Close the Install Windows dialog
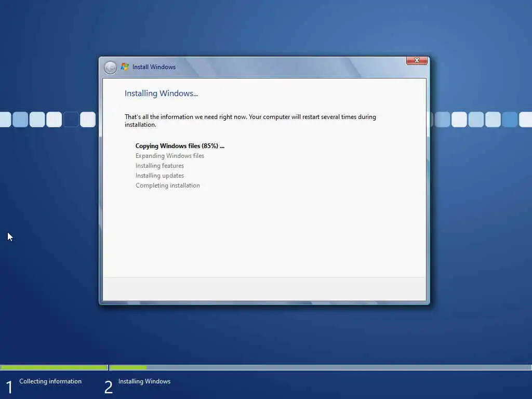This screenshot has width=532, height=399. click(x=417, y=60)
